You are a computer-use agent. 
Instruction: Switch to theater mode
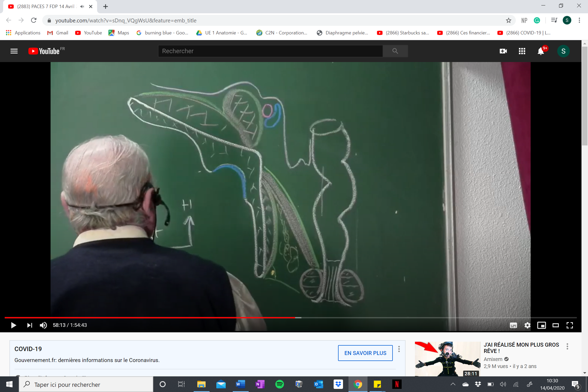coord(555,325)
